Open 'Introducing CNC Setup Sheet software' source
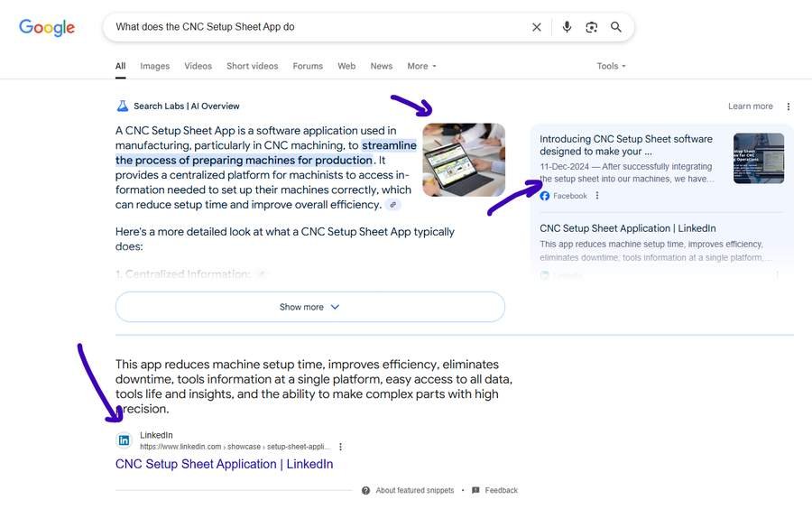Screen dimensions: 812x509 [x=626, y=145]
